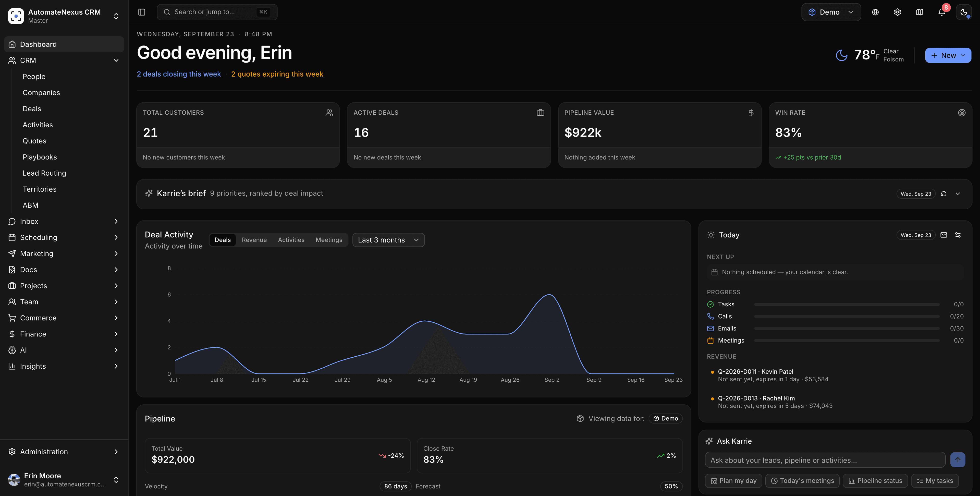Open Deals in CRM sidebar
This screenshot has width=980, height=496.
(x=32, y=109)
